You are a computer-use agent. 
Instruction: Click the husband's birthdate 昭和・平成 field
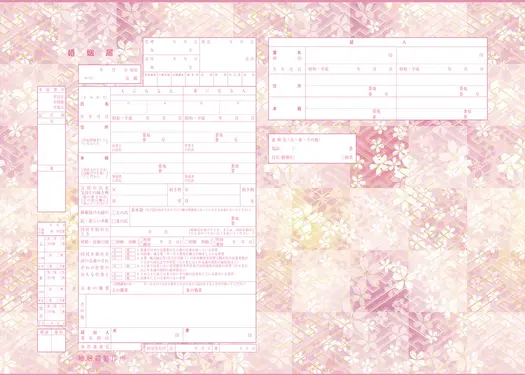[147, 118]
